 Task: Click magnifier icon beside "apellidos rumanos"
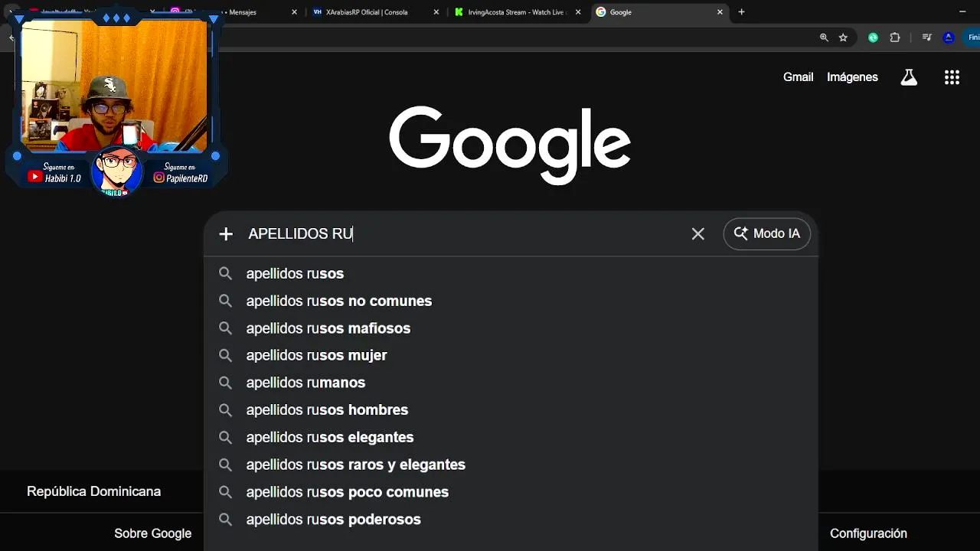[x=225, y=383]
